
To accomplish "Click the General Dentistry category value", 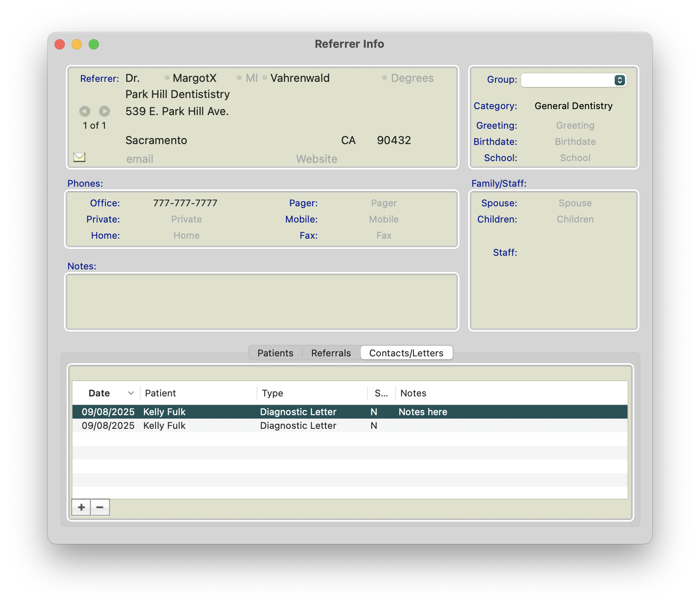I will coord(573,106).
